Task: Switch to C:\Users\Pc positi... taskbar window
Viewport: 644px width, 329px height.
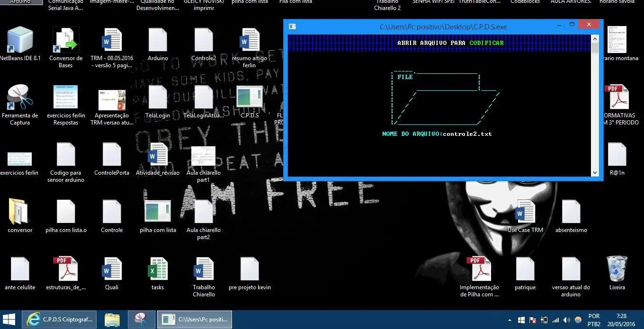Action: point(195,320)
